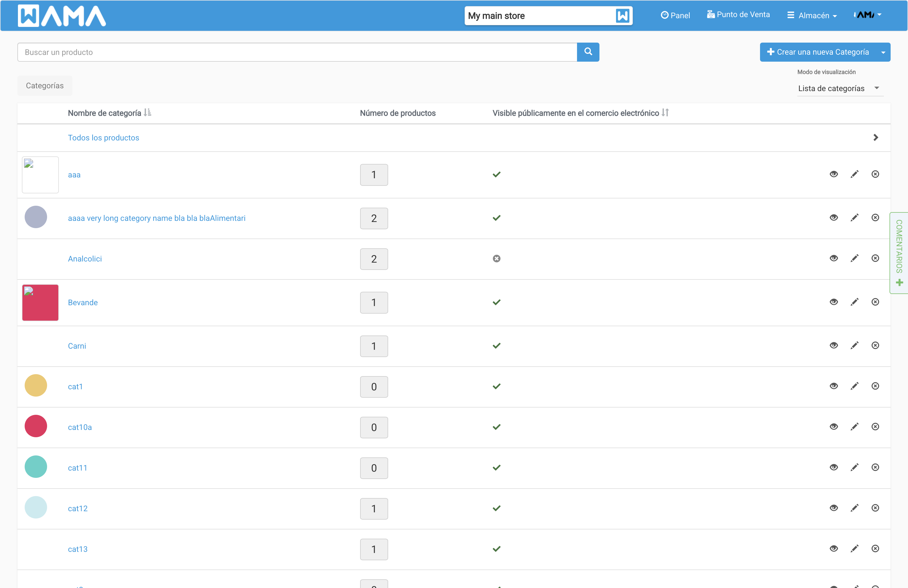Open aaaa very long category name link
Image resolution: width=908 pixels, height=588 pixels.
tap(156, 218)
